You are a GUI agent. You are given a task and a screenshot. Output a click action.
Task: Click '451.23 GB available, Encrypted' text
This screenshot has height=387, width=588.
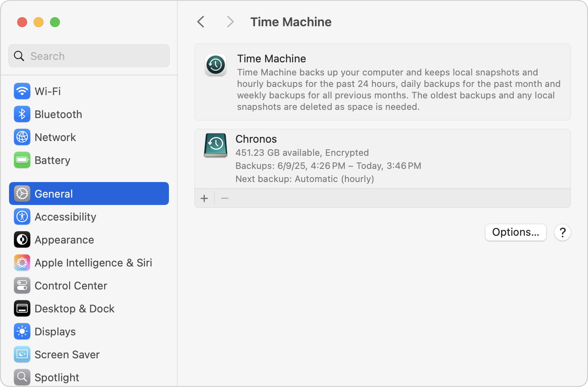[302, 153]
